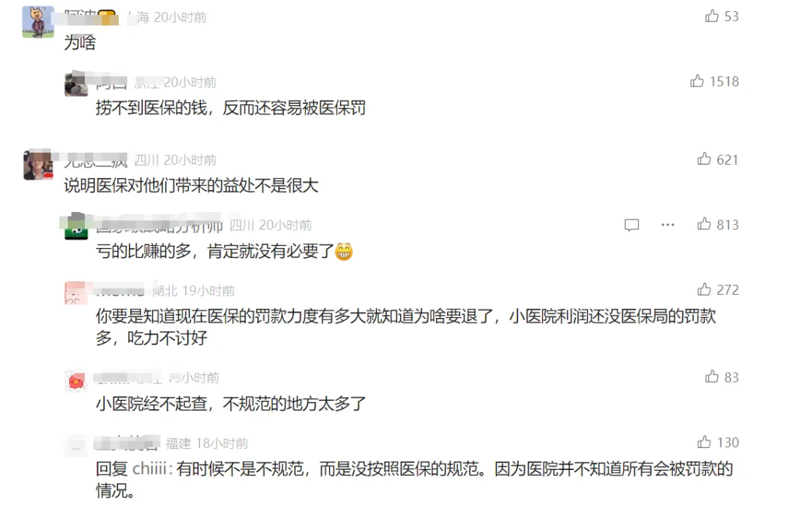Like the reply with 813 likes
812x518 pixels.
[704, 224]
